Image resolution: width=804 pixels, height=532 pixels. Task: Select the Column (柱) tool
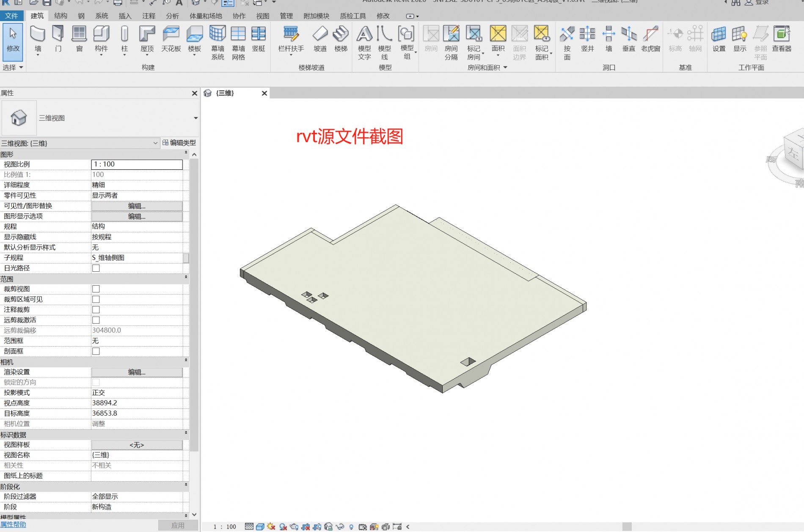click(124, 40)
